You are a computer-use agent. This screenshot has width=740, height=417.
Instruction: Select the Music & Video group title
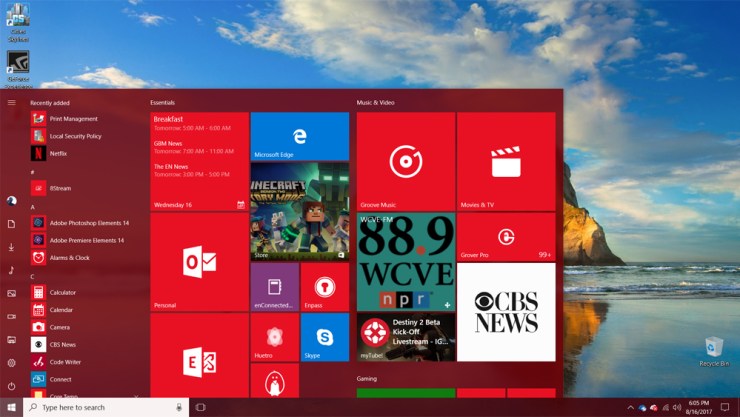375,102
